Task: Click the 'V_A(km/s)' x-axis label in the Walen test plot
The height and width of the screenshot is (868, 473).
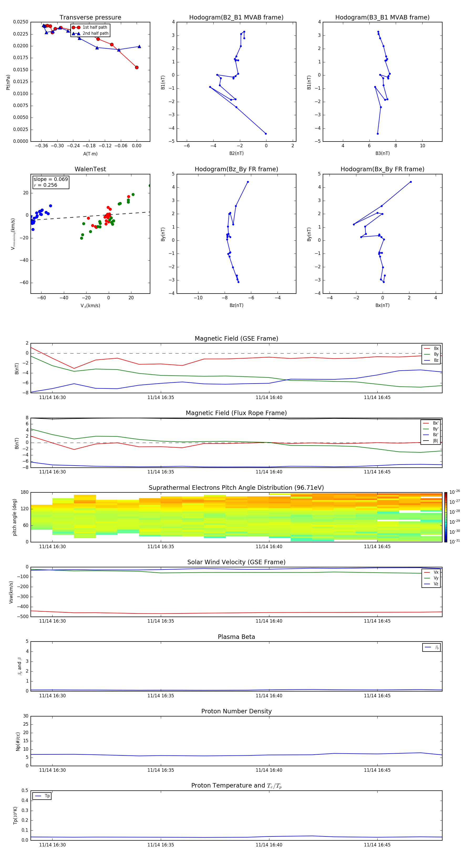Action: pyautogui.click(x=90, y=306)
